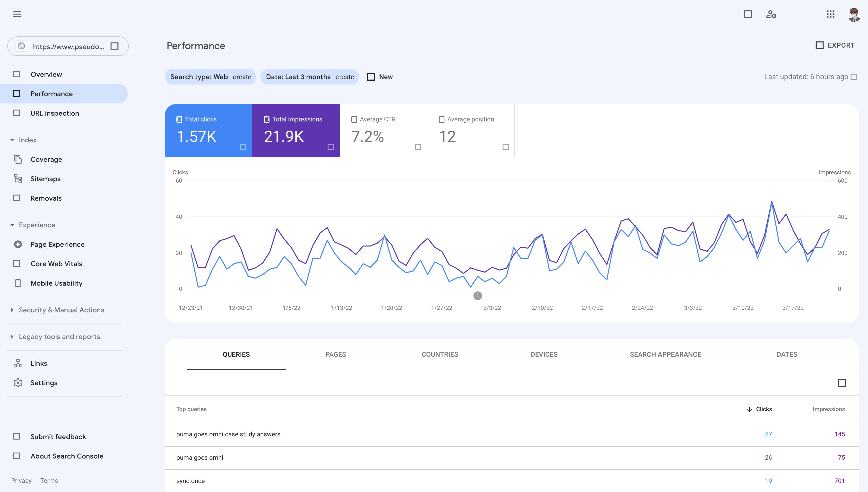Image resolution: width=868 pixels, height=492 pixels.
Task: Click the Settings gear icon
Action: pyautogui.click(x=18, y=382)
